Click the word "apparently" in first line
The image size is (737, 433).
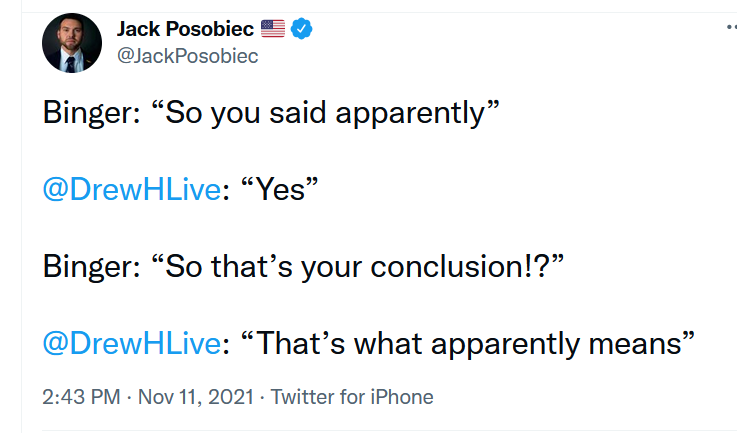click(x=410, y=114)
